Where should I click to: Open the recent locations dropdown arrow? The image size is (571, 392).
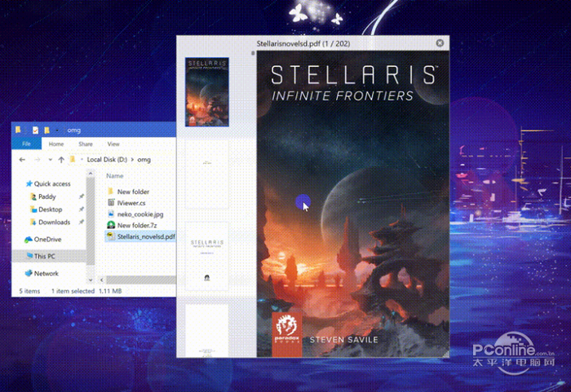tap(50, 160)
